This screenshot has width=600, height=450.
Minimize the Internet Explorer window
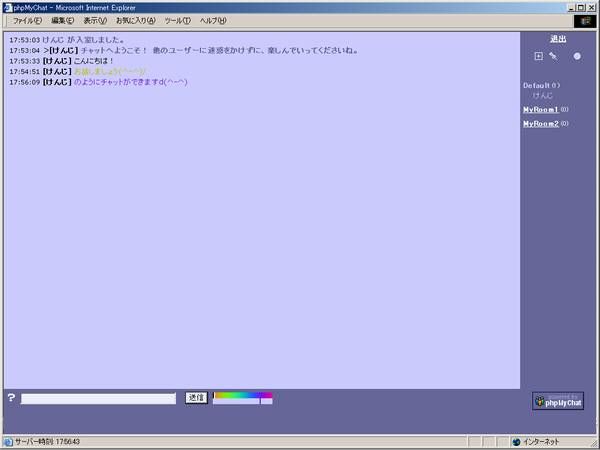point(572,8)
